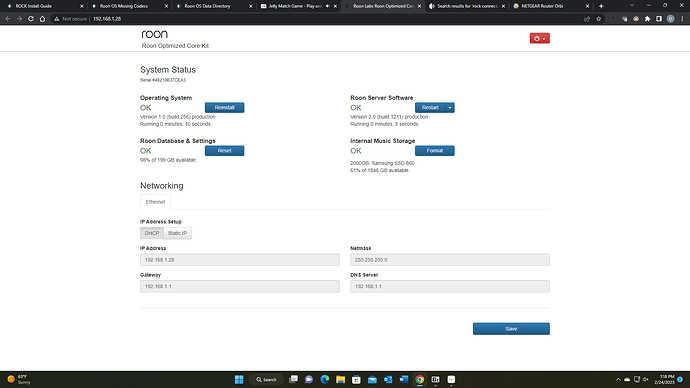Screen dimensions: 690x388
Task: Open Task View from the taskbar
Action: pyautogui.click(x=293, y=380)
